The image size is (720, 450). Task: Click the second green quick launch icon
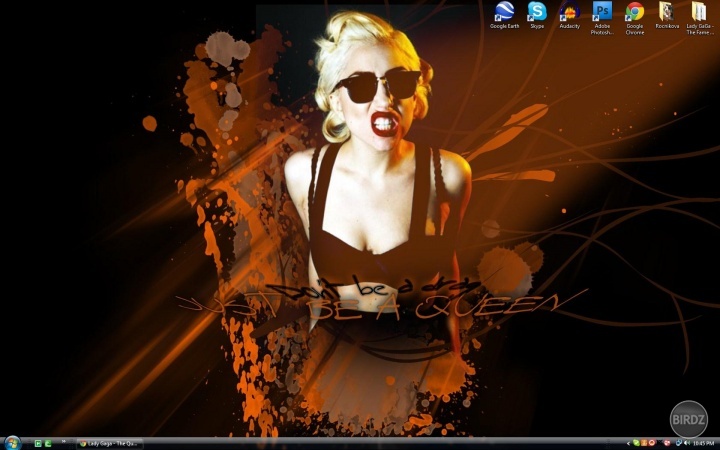coord(48,444)
